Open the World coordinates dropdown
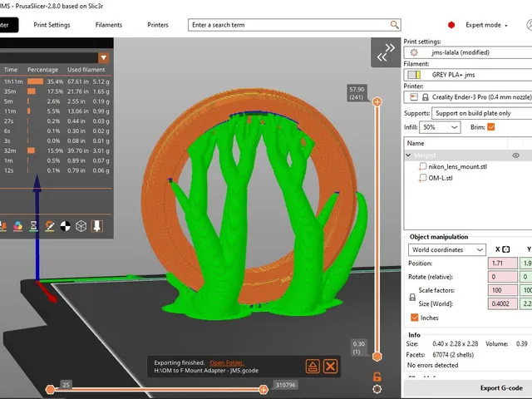The image size is (532, 399). click(x=447, y=249)
